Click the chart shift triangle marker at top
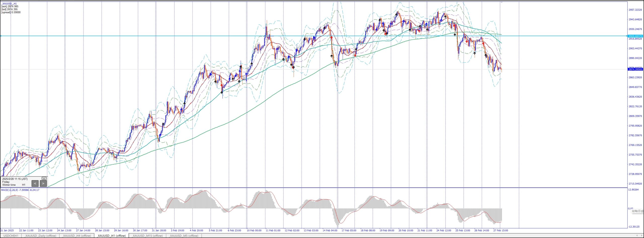 point(501,2)
